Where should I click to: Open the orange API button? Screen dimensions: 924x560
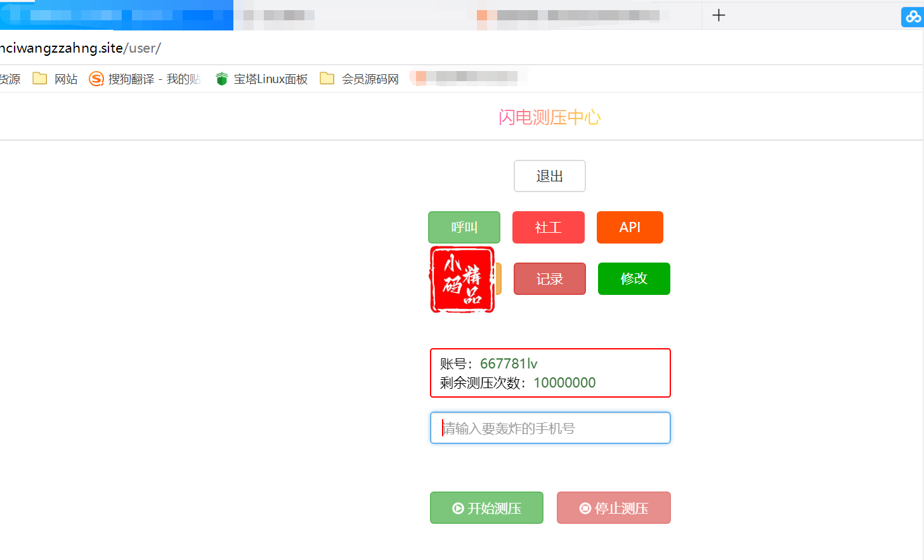pos(630,227)
